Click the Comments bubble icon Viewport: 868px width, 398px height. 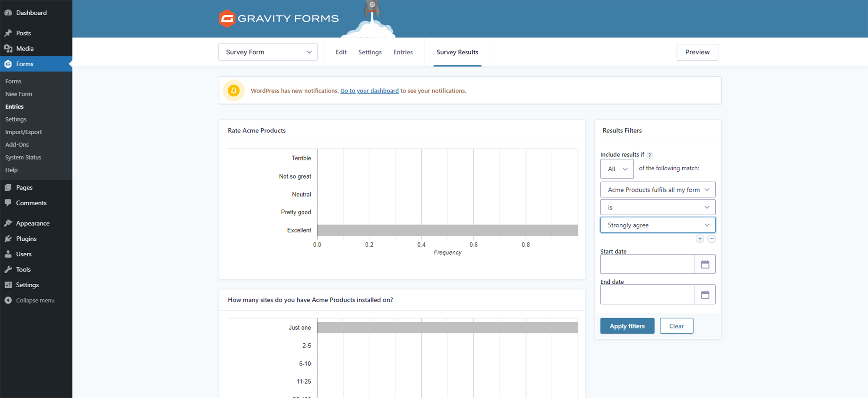(8, 203)
